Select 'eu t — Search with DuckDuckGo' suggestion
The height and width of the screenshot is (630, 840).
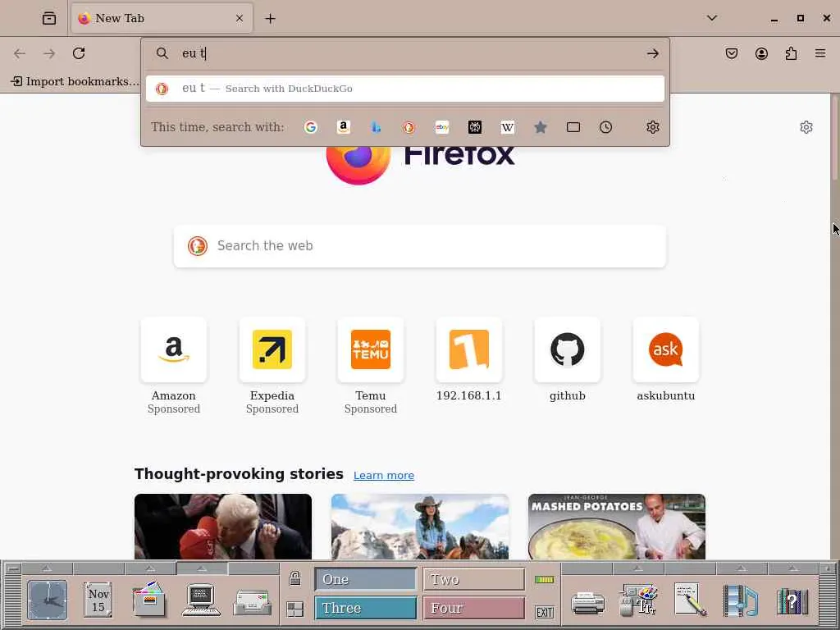(x=405, y=89)
